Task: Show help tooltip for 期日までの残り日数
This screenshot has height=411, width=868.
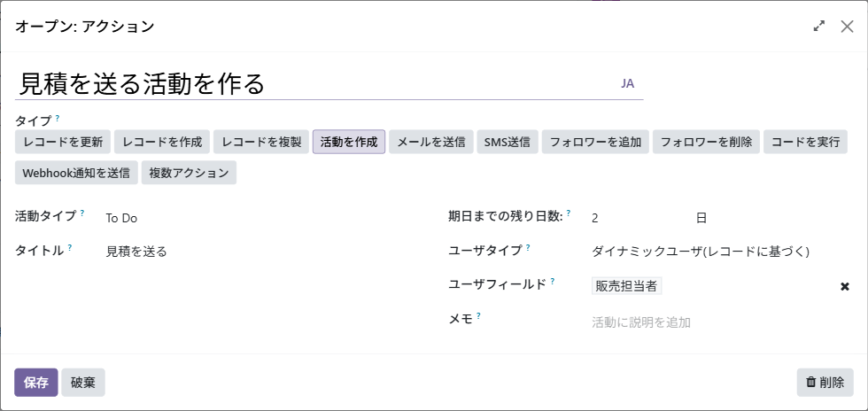Action: [569, 213]
